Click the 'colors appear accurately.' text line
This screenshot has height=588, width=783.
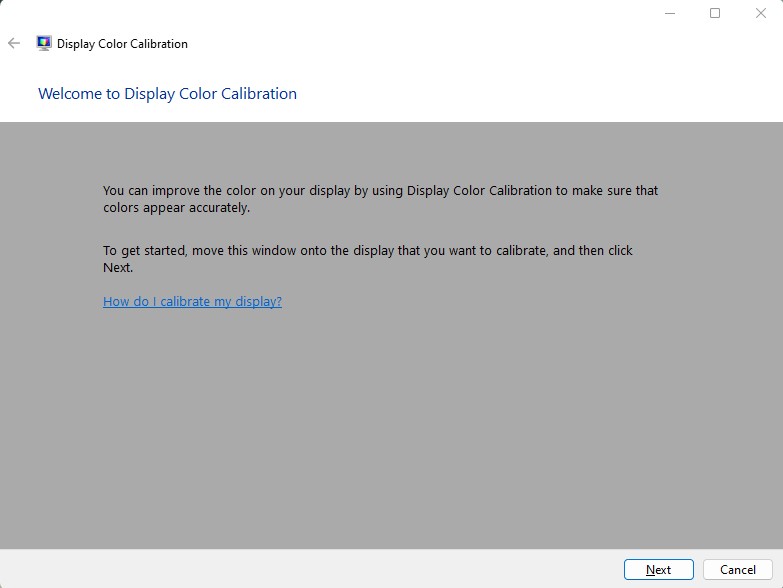(176, 208)
